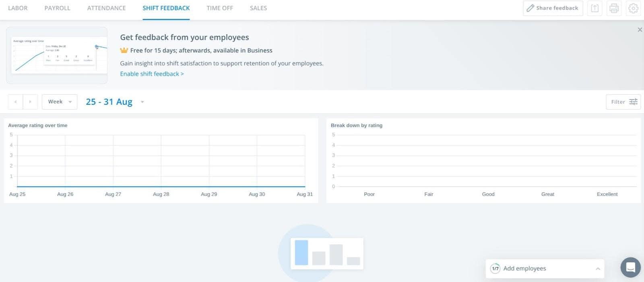The image size is (644, 282).
Task: Go to next week arrow
Action: point(30,102)
